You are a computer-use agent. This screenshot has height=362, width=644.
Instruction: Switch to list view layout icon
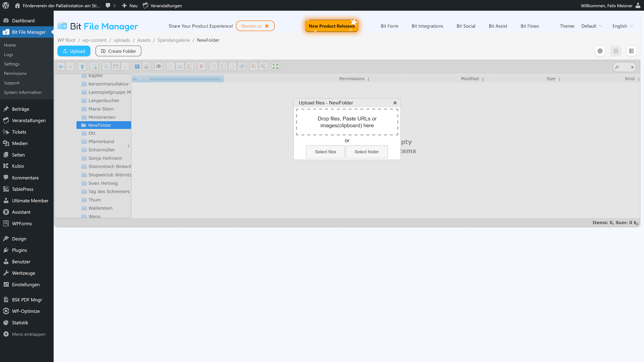tap(632, 51)
